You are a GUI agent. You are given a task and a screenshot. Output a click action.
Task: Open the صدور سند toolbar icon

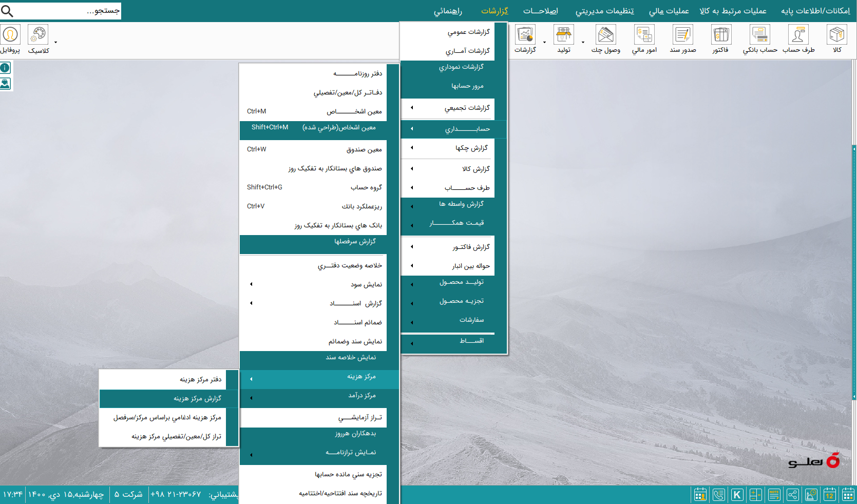pos(683,35)
